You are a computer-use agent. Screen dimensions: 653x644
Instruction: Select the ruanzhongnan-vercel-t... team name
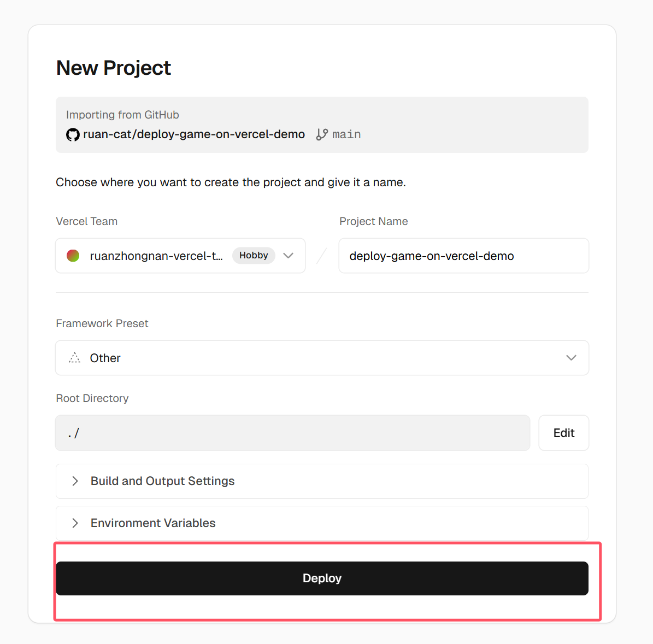pos(156,256)
